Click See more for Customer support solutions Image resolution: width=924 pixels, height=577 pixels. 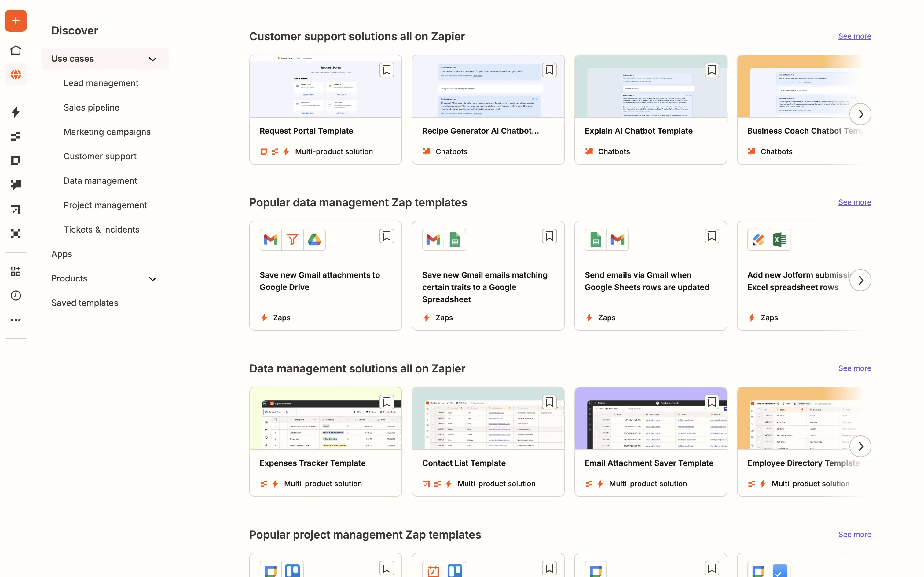click(x=854, y=36)
